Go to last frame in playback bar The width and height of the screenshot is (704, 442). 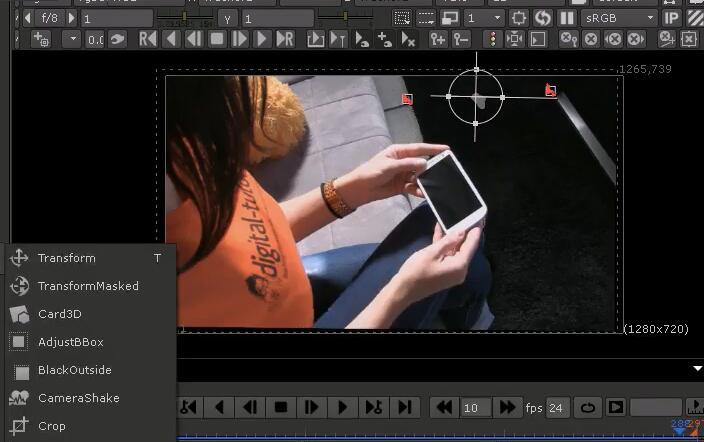point(405,407)
